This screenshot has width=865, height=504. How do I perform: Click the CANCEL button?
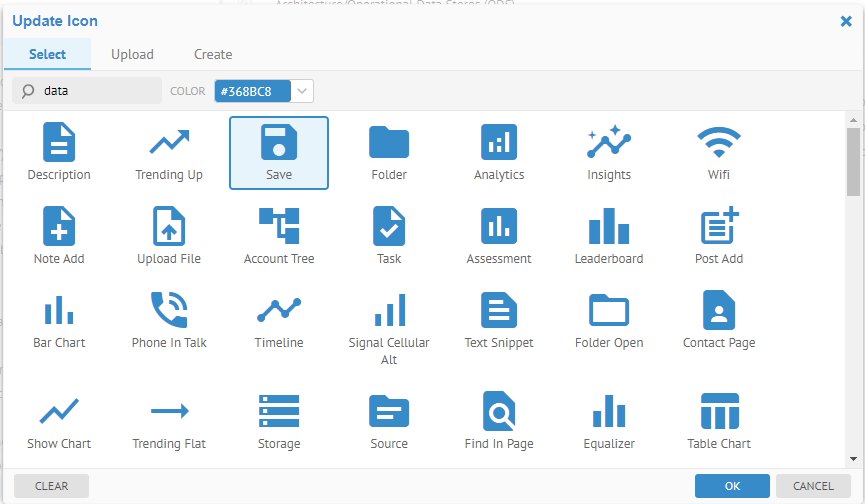pyautogui.click(x=812, y=486)
